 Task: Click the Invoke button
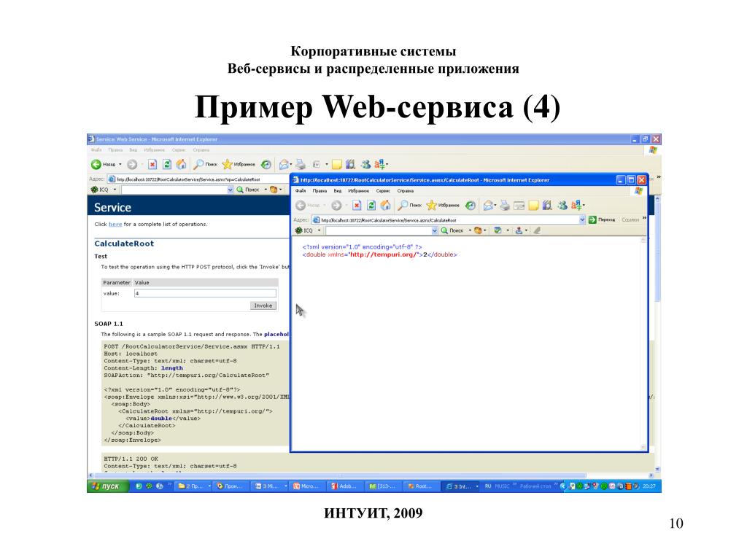263,306
